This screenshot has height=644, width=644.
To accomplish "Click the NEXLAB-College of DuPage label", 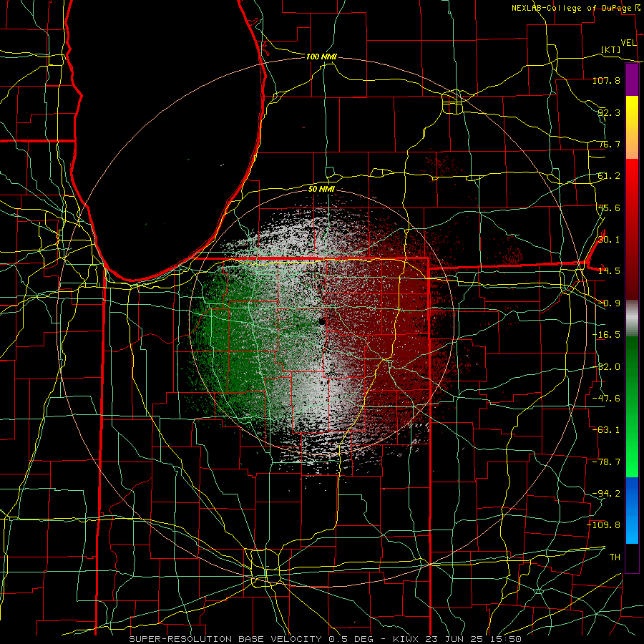I will pyautogui.click(x=571, y=8).
